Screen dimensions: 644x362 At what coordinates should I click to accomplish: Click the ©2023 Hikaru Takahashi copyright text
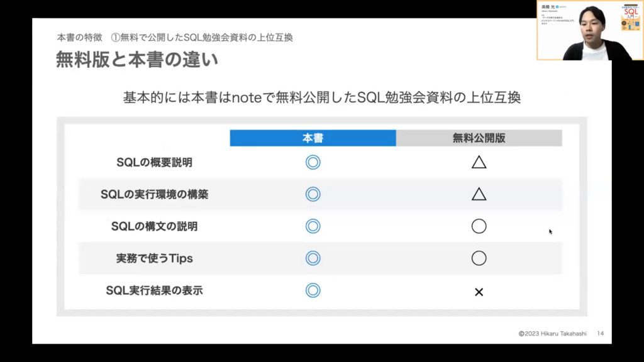tap(552, 334)
